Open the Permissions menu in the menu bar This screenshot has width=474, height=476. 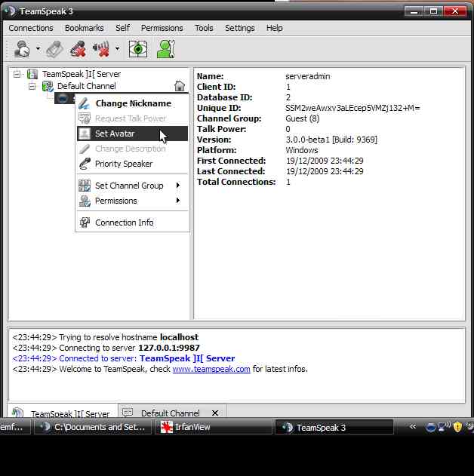click(x=162, y=28)
